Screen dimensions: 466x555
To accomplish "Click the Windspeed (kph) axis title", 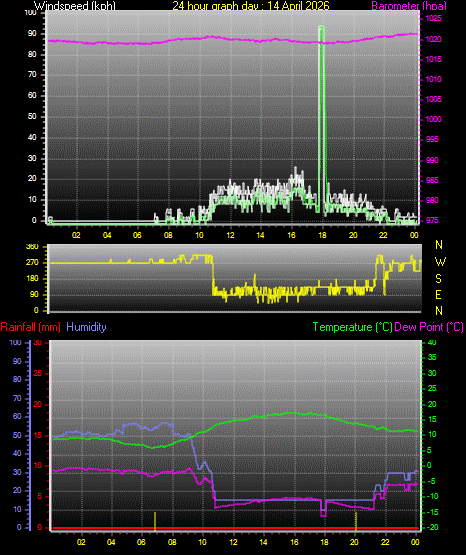I will click(75, 6).
